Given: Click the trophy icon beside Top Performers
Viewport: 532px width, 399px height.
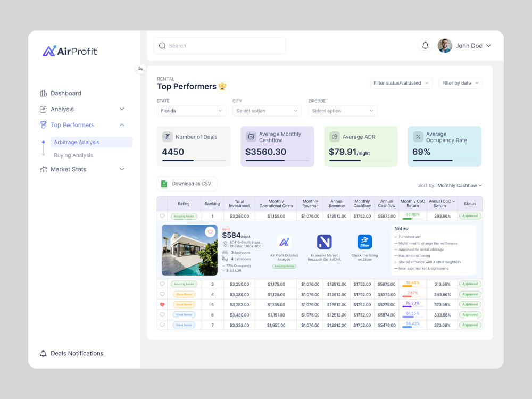Looking at the screenshot, I should pyautogui.click(x=222, y=86).
